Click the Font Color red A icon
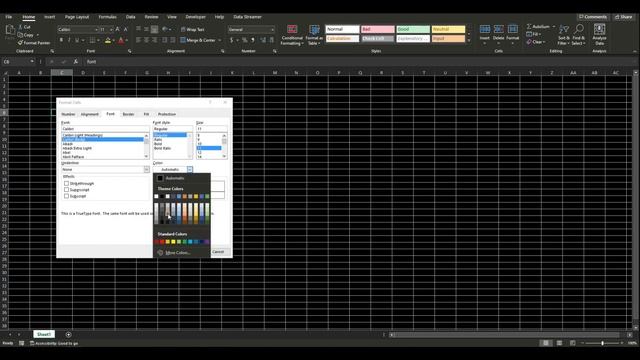 (121, 40)
